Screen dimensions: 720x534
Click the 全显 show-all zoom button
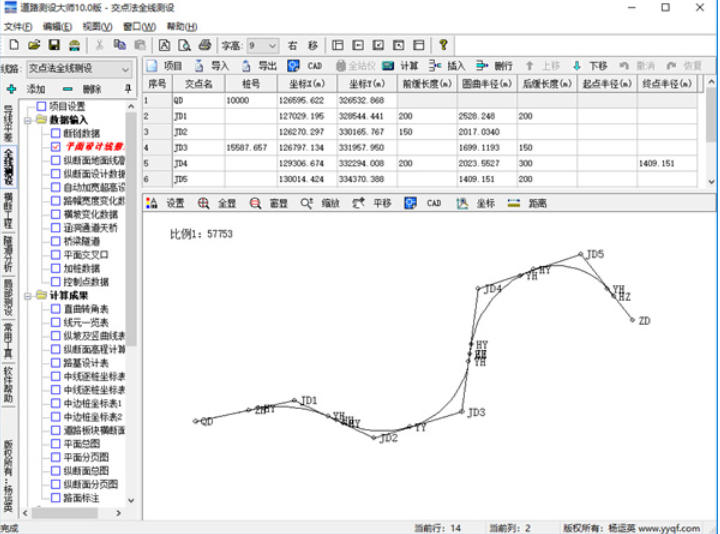coord(216,203)
